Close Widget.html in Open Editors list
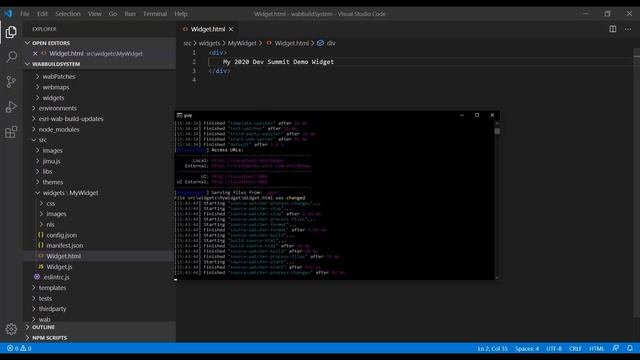The height and width of the screenshot is (360, 640). coord(35,53)
